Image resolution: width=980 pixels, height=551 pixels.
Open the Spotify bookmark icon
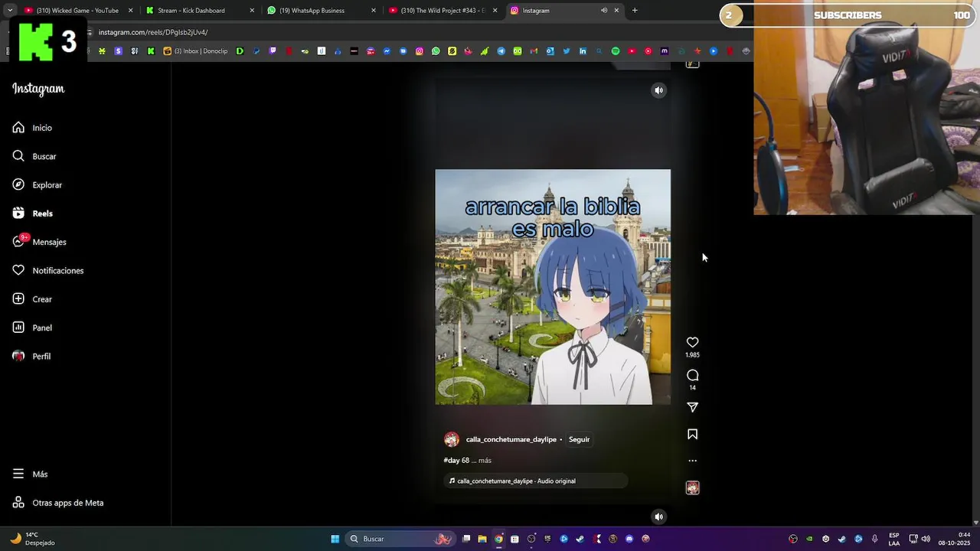tap(616, 51)
